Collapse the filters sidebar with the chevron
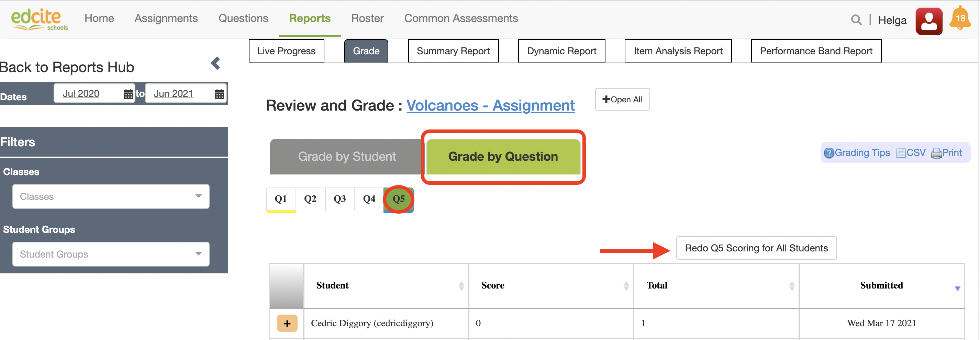The height and width of the screenshot is (340, 980). click(x=215, y=64)
